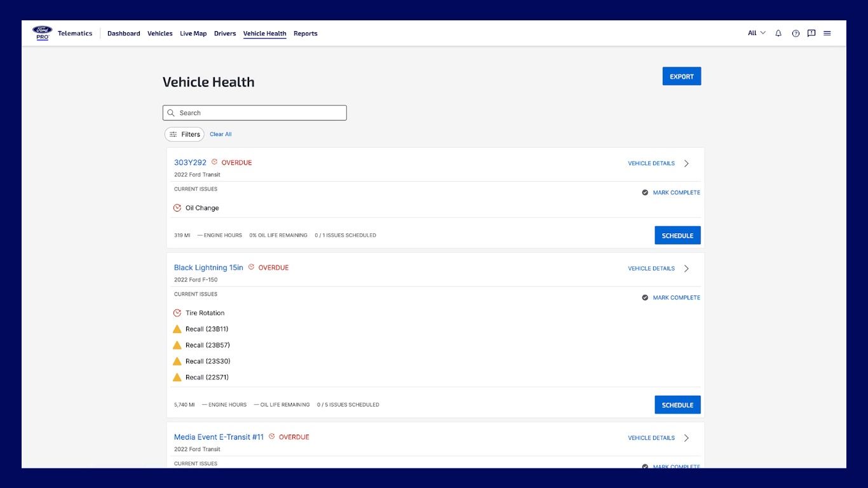This screenshot has height=488, width=868.
Task: Click the Recall (23S30) issue text
Action: click(x=208, y=361)
